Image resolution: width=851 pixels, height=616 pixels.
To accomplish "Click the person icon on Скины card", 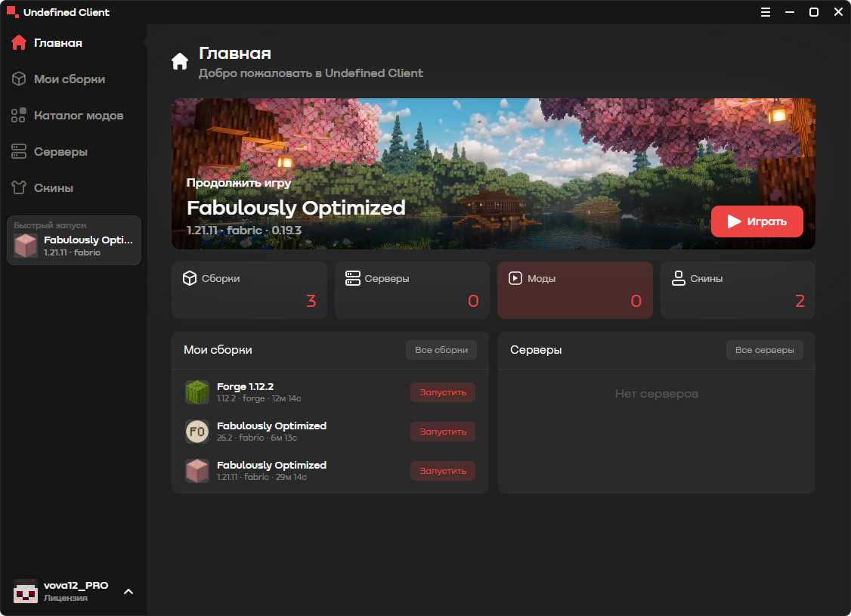I will (679, 278).
